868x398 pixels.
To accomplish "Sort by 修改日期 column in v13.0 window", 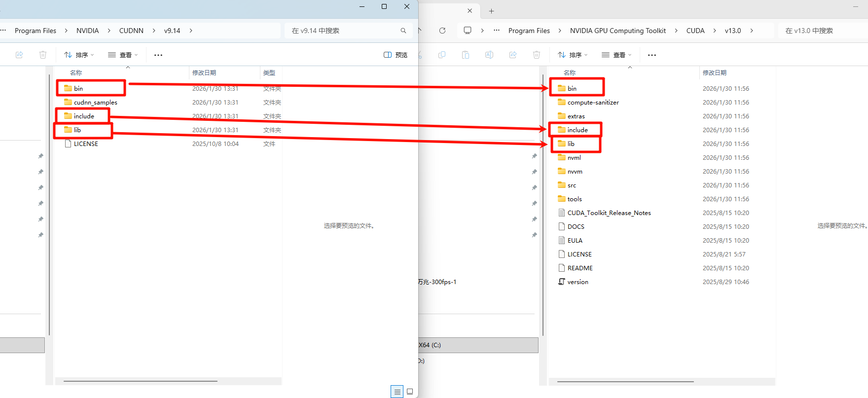I will (715, 72).
